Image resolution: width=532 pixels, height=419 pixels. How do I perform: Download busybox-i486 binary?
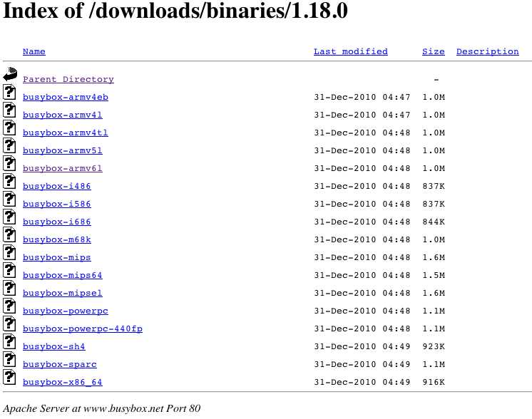(56, 186)
